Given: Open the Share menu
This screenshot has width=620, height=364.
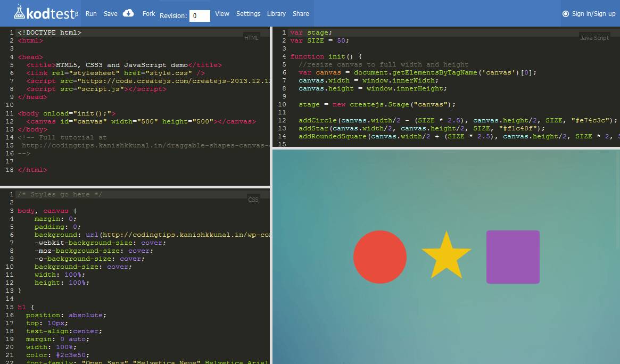Looking at the screenshot, I should (x=301, y=13).
